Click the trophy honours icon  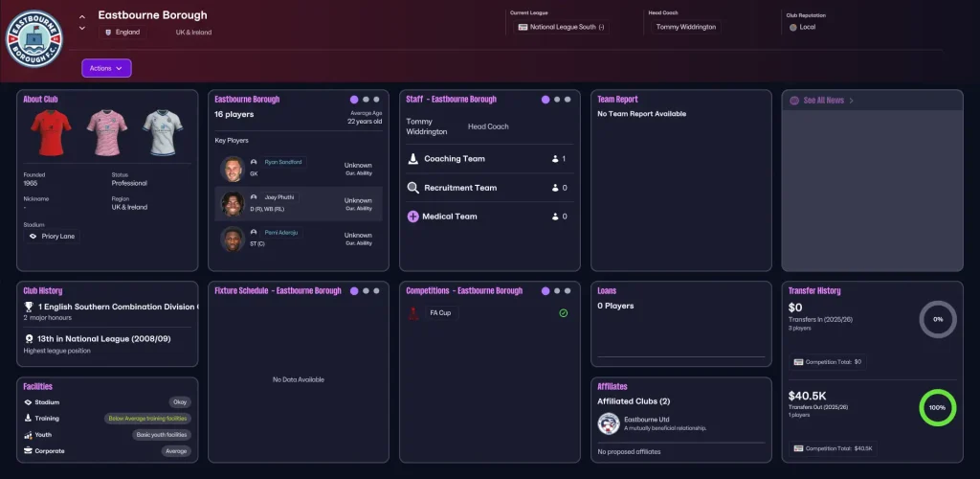coord(29,307)
